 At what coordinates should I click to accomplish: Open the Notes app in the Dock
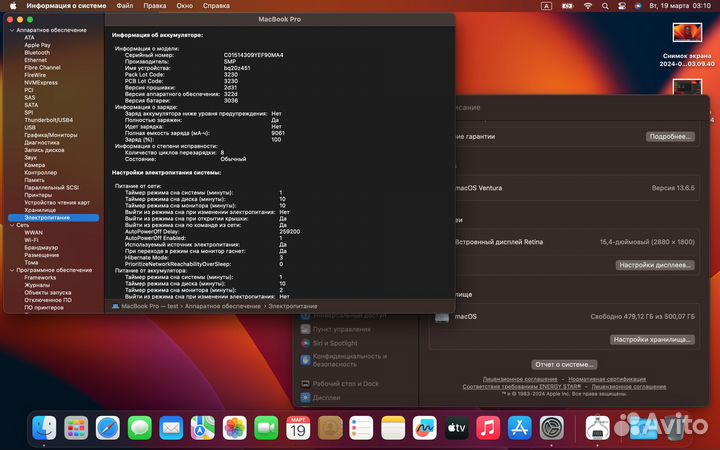[x=393, y=428]
